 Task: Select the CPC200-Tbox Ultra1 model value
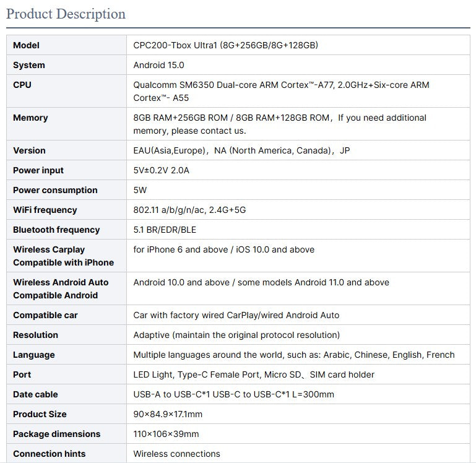pyautogui.click(x=225, y=45)
